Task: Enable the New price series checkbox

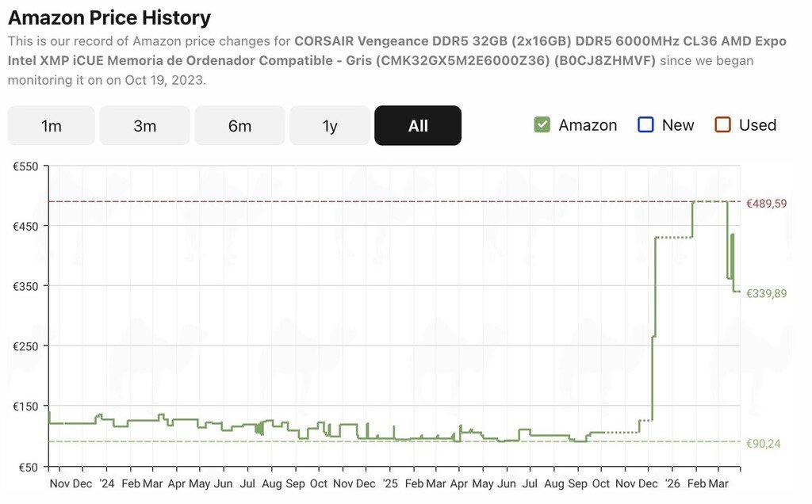Action: 645,125
